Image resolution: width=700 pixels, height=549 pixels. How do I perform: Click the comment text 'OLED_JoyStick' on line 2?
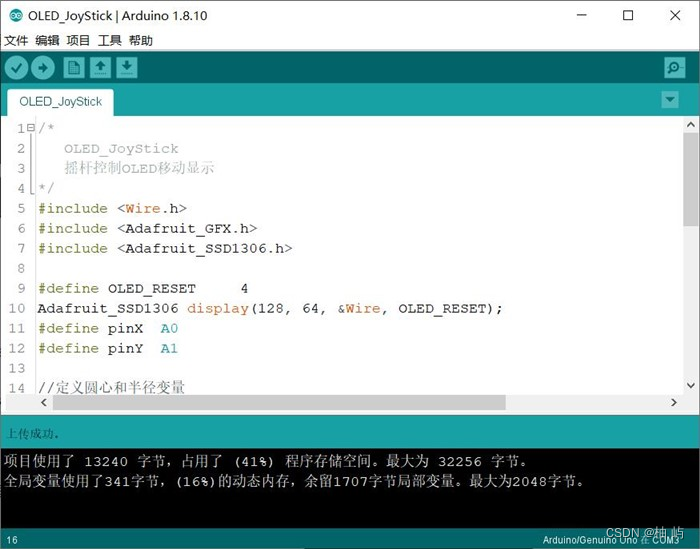[121, 149]
